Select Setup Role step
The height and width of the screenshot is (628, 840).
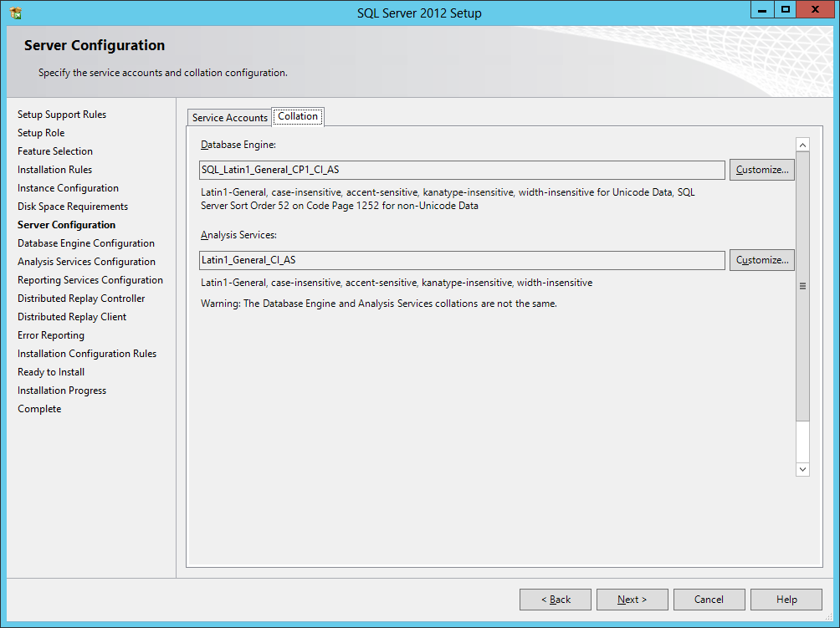tap(41, 133)
